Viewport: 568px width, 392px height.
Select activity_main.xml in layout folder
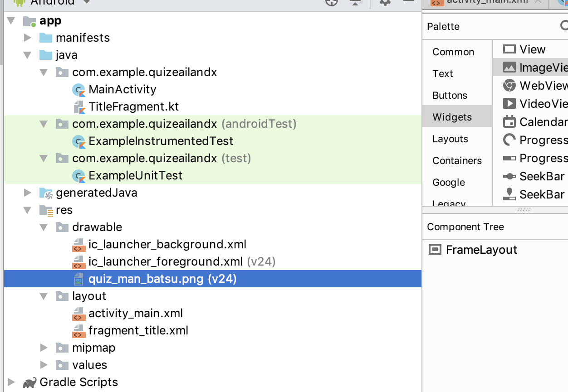[136, 314]
